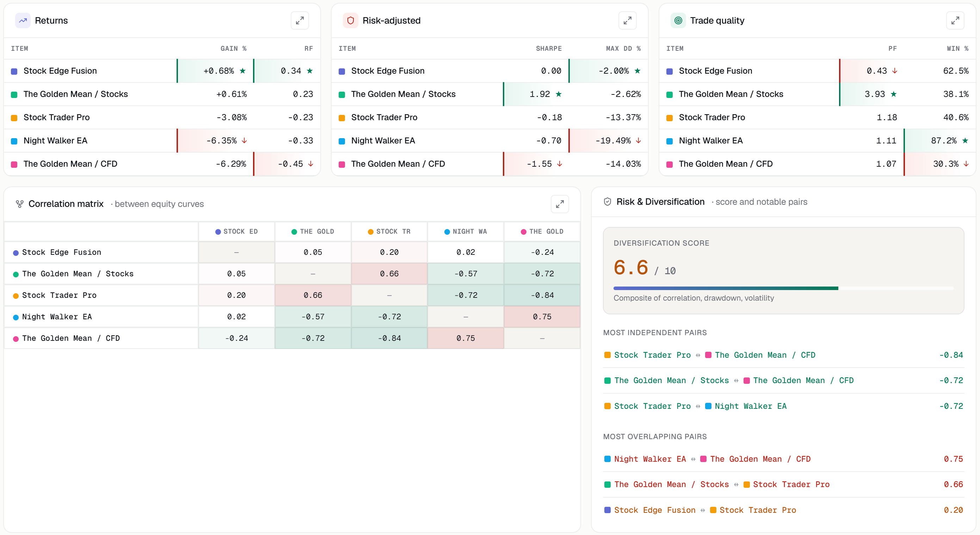Open Stock Edge Fusion ↔ Stock Trader Pro pair
Image resolution: width=980 pixels, height=535 pixels.
tap(783, 510)
